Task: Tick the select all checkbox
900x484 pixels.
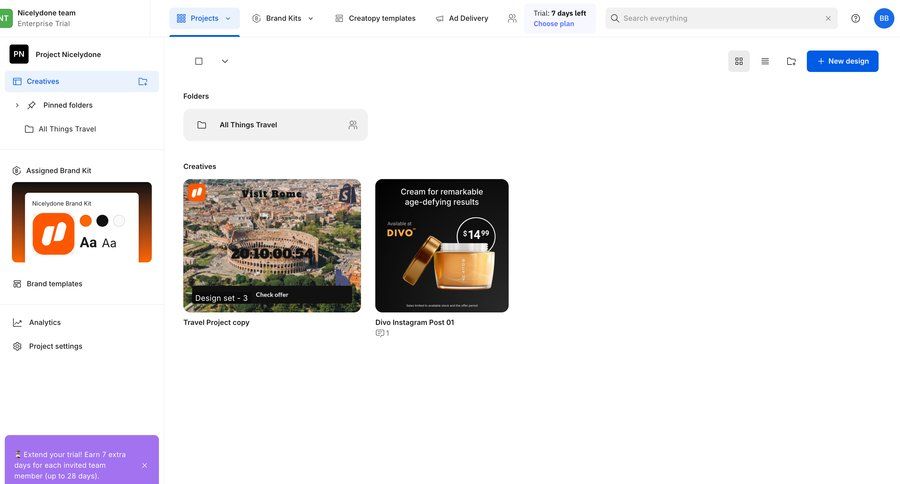Action: coord(199,61)
